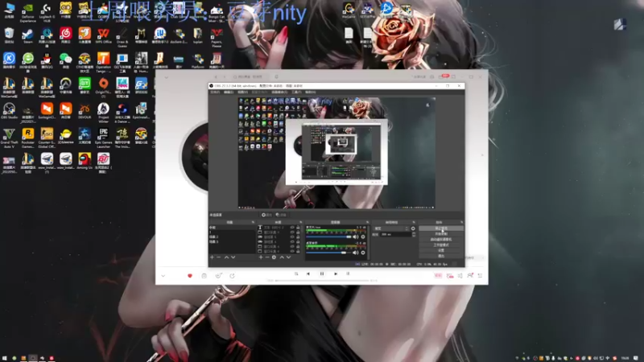
Task: Move scene up with arrow in Scenes panel
Action: (x=226, y=257)
